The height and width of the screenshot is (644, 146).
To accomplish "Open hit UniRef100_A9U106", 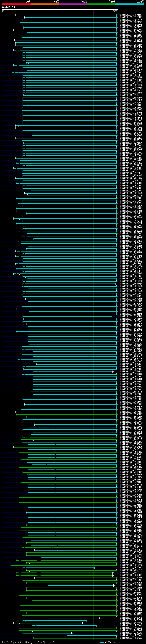I will coord(131,25).
